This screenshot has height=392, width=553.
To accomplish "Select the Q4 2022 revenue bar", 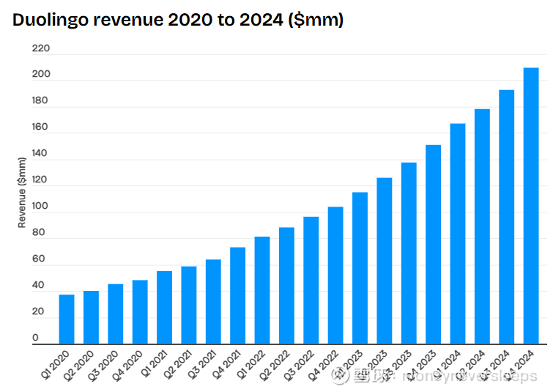I will coord(335,275).
